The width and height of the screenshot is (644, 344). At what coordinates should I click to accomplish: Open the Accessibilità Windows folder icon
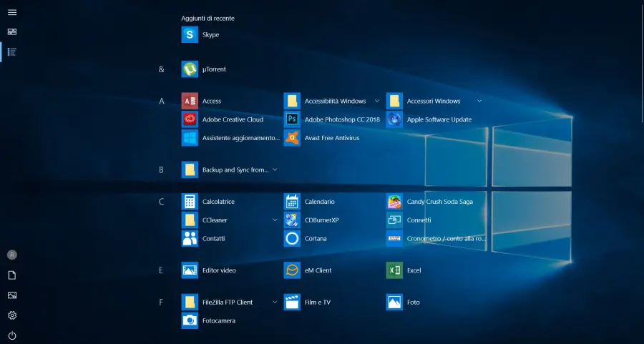pos(292,101)
